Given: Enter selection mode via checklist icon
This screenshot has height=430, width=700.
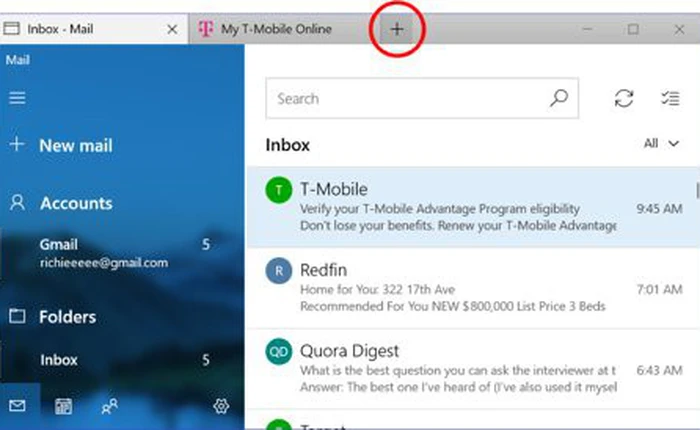Looking at the screenshot, I should click(670, 98).
